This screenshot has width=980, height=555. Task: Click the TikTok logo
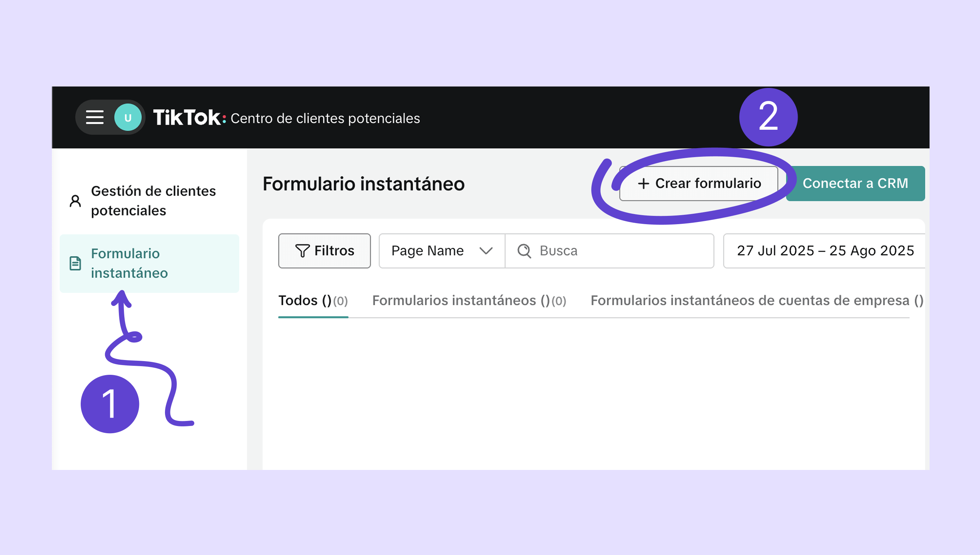[x=190, y=117]
